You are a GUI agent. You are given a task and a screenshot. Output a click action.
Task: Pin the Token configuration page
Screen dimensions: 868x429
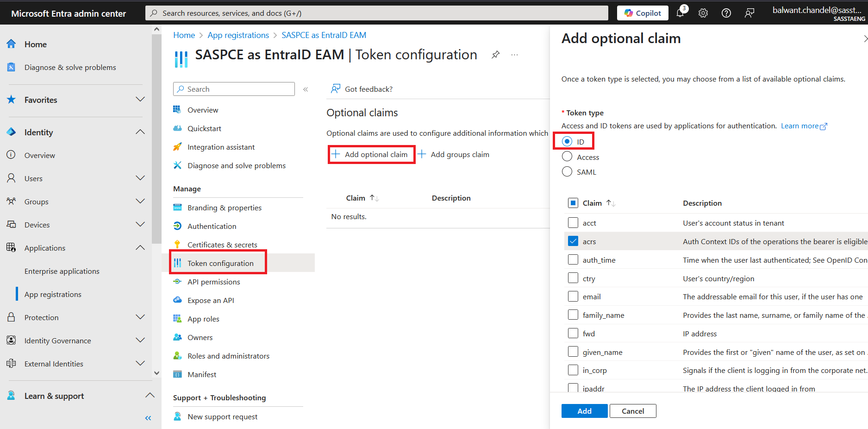coord(495,55)
